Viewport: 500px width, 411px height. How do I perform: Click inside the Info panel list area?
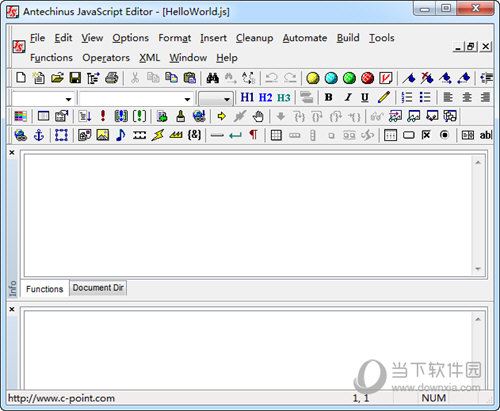(x=248, y=215)
